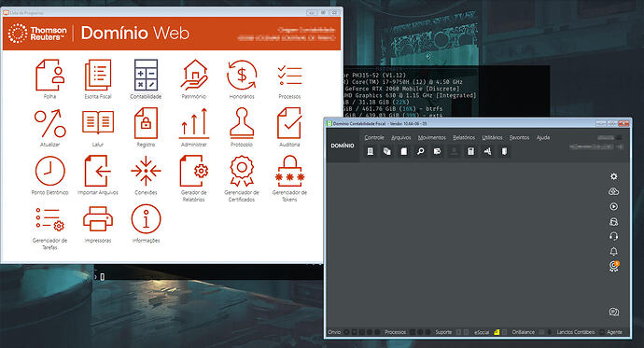Open the chat bubble icon at bottom right

coord(613,313)
